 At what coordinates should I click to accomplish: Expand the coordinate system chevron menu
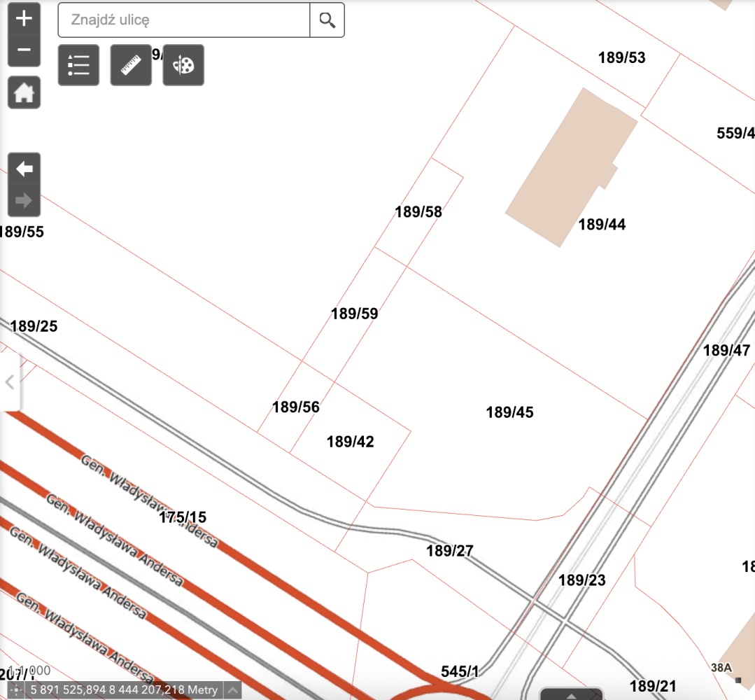click(x=233, y=690)
